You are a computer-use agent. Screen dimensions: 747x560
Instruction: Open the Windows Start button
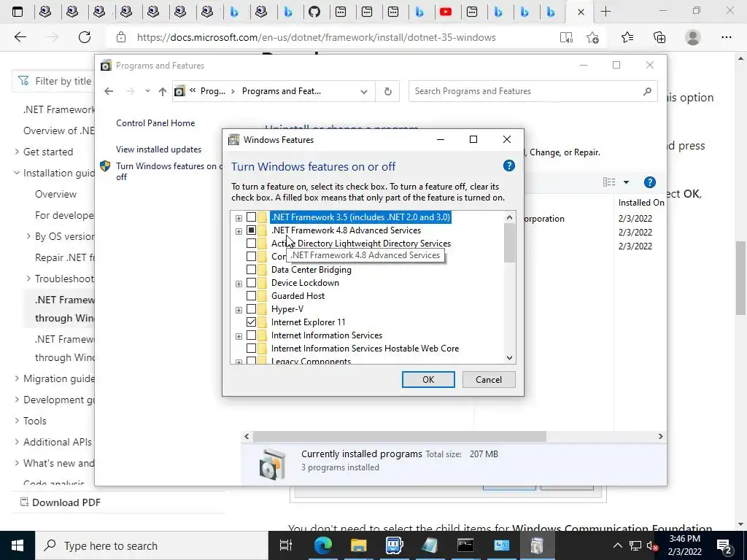tap(18, 545)
